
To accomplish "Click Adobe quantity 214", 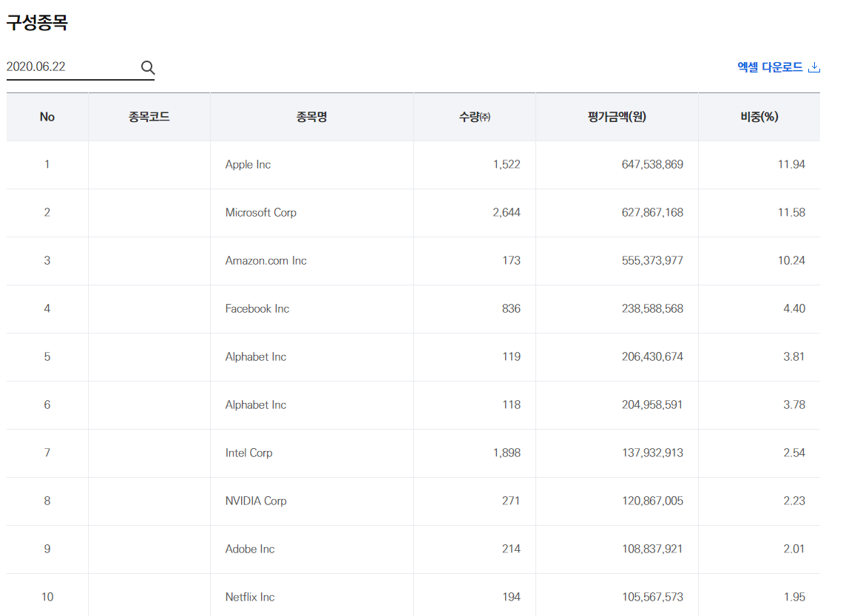I will click(x=512, y=549).
